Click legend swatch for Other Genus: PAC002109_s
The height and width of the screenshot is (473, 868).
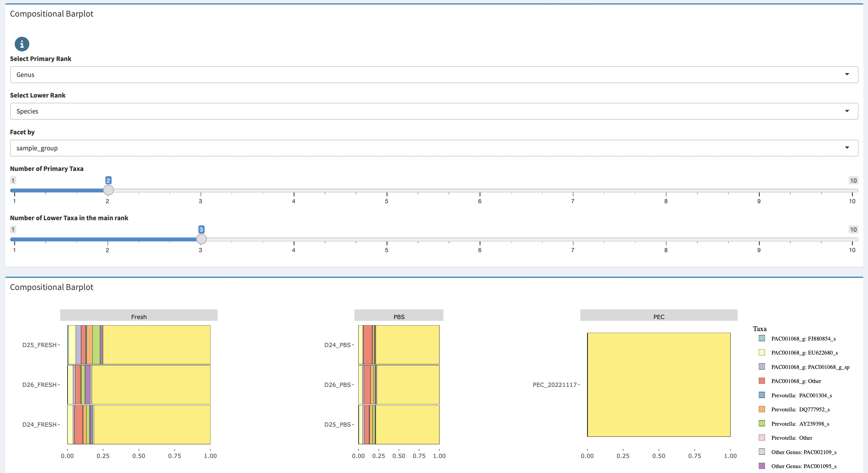click(762, 452)
